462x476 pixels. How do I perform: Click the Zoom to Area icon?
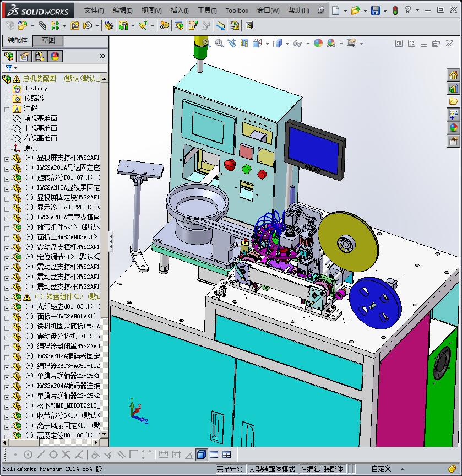[x=219, y=43]
